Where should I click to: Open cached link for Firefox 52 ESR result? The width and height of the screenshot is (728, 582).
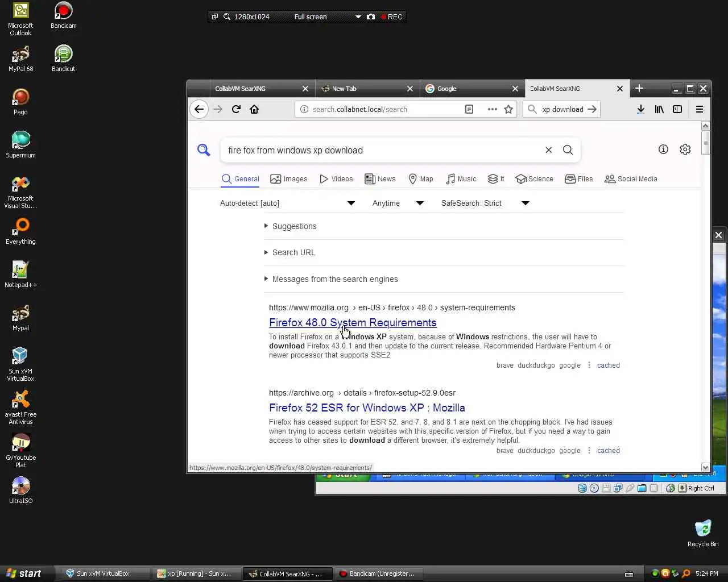(608, 451)
